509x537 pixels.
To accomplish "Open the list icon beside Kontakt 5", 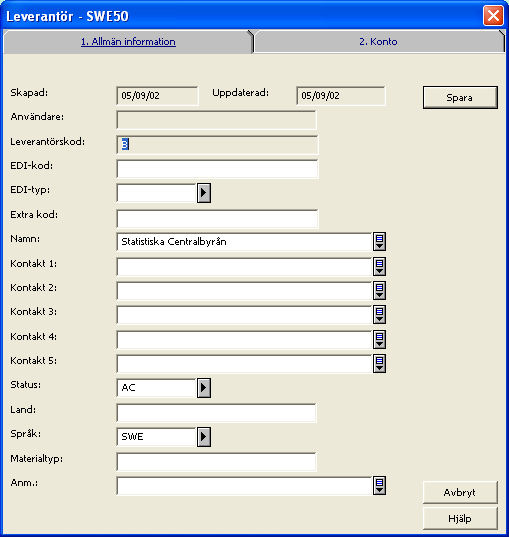I will [x=379, y=363].
